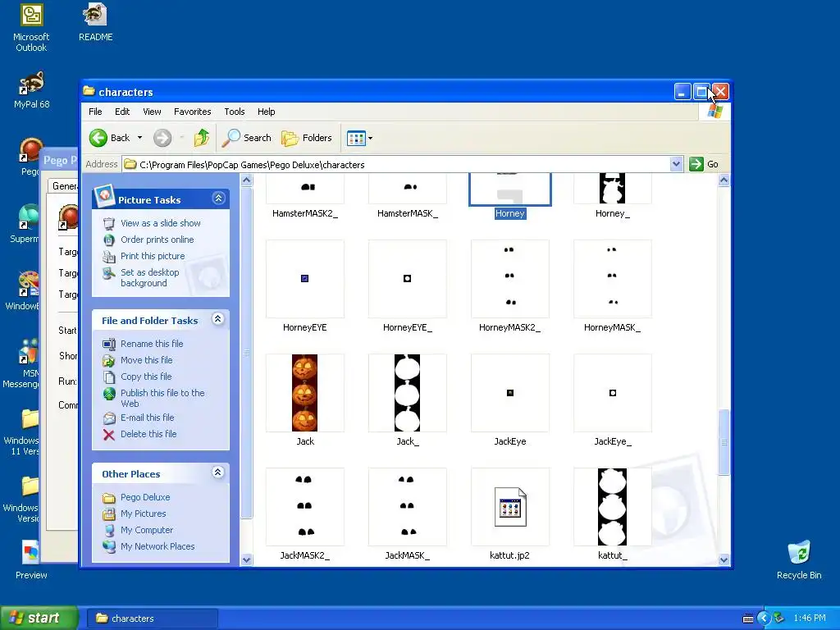Open the Edit menu
This screenshot has height=630, width=840.
(x=122, y=112)
